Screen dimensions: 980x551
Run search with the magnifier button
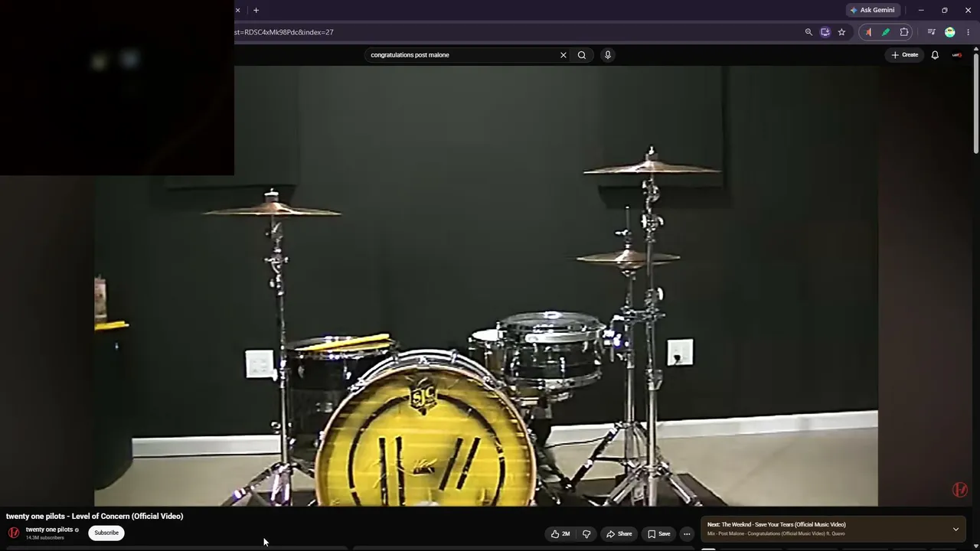(x=582, y=55)
